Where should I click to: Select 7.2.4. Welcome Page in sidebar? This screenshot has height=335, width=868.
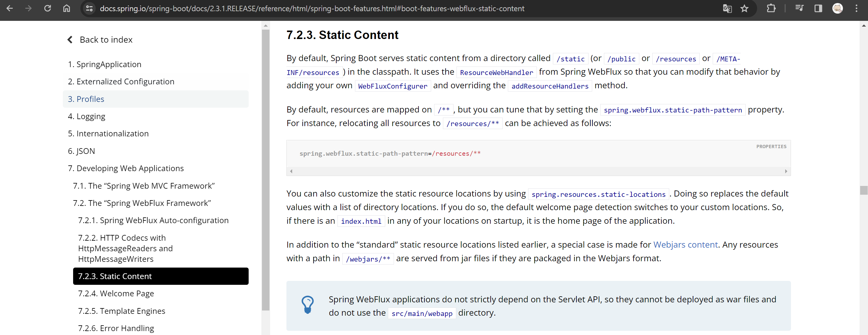click(x=116, y=294)
